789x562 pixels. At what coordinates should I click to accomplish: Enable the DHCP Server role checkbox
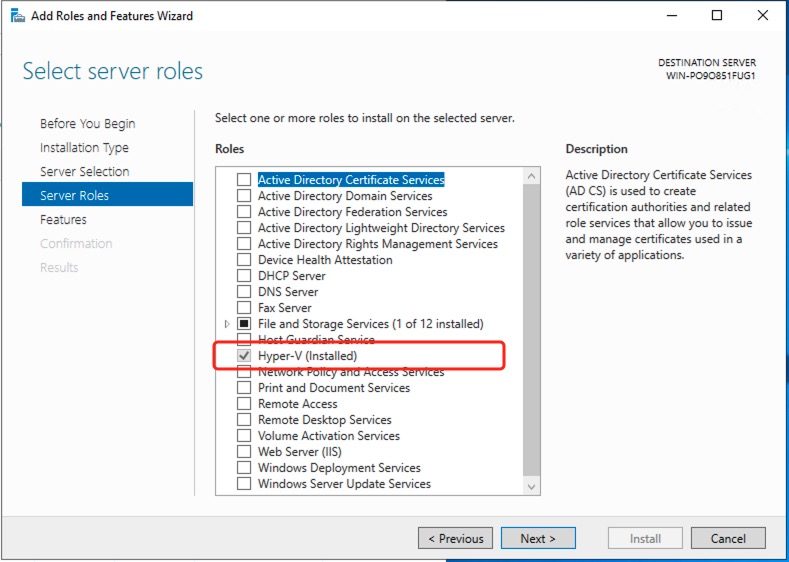coord(244,276)
